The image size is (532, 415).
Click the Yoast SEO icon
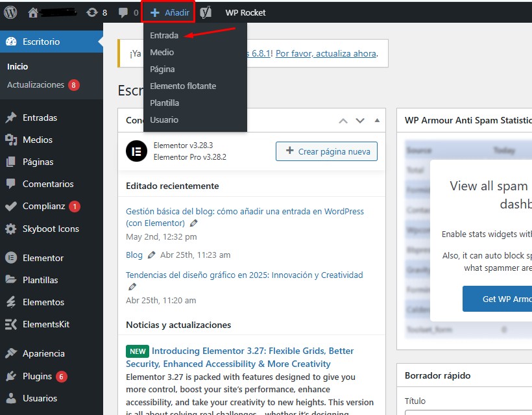click(x=206, y=12)
